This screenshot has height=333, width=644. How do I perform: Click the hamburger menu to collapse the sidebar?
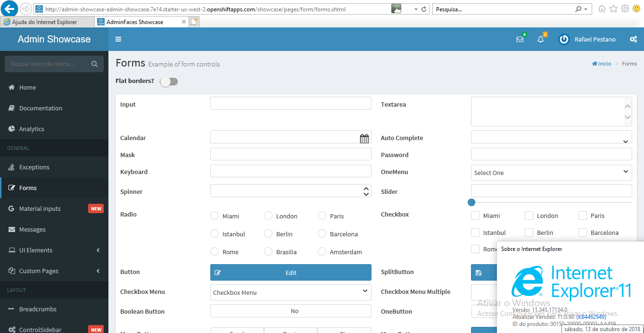pos(118,39)
